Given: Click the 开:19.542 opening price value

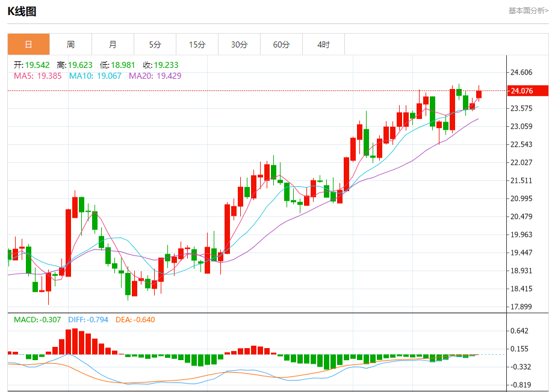Looking at the screenshot, I should point(31,65).
